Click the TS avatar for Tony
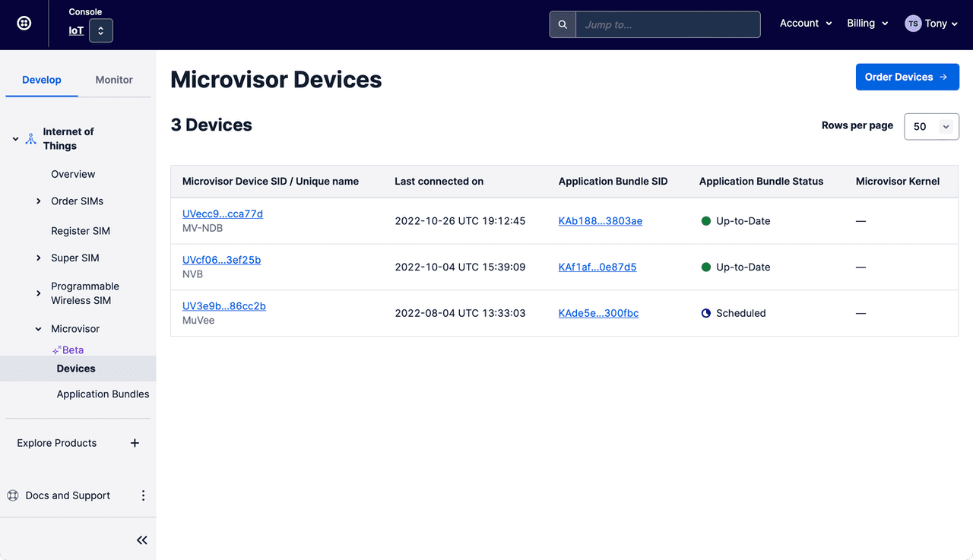Image resolution: width=973 pixels, height=560 pixels. coord(913,23)
